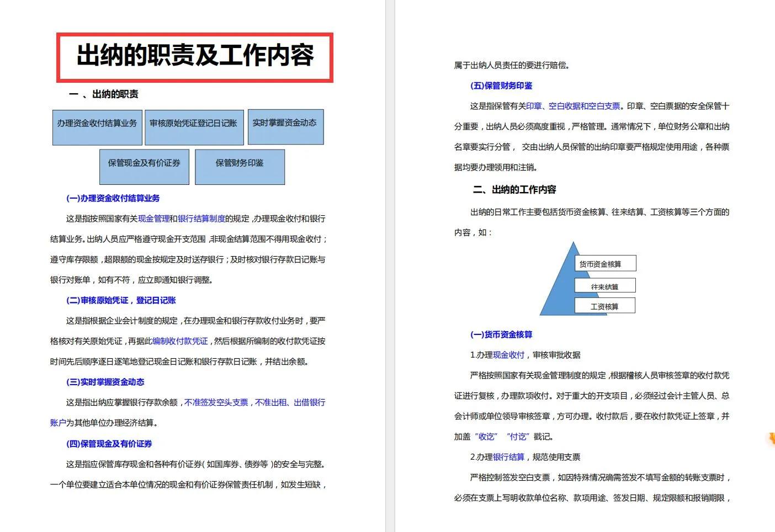Click the blue 收讫 quoted link
Screen dimensions: 775x532
[x=486, y=437]
